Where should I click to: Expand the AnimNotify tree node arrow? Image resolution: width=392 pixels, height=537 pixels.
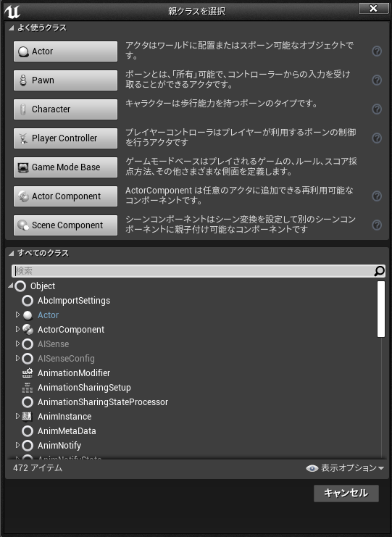point(18,445)
